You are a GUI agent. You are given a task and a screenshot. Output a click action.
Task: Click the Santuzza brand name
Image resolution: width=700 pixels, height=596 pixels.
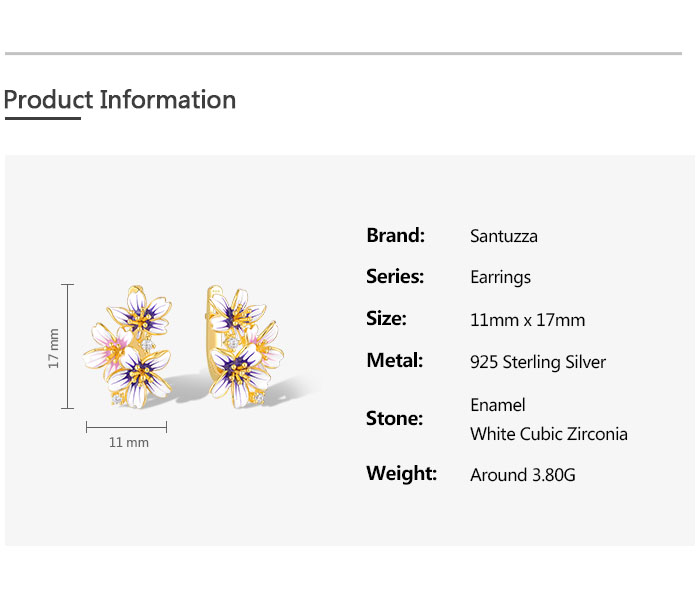tap(504, 236)
